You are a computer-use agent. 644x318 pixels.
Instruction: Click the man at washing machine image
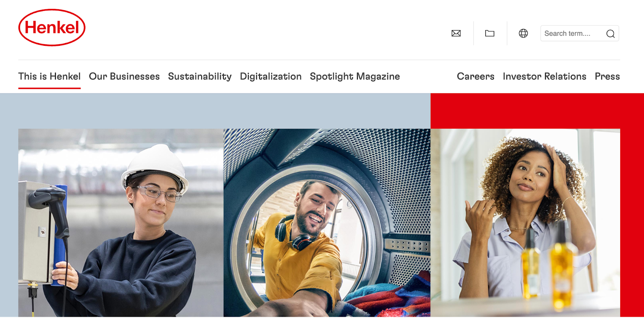pyautogui.click(x=327, y=223)
